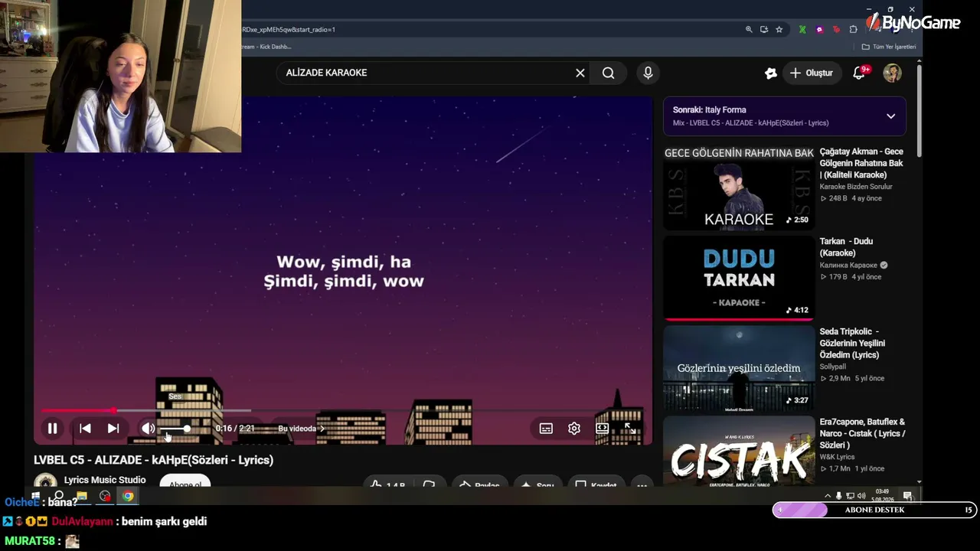Open the notifications bell

pos(860,73)
